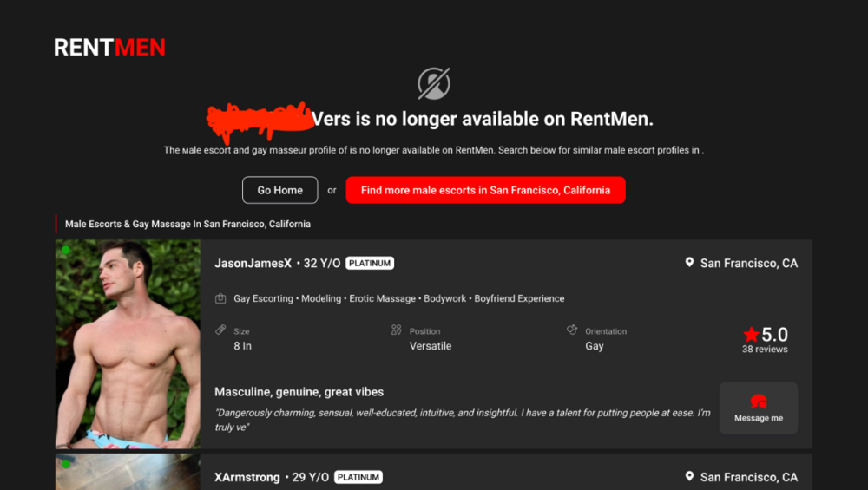
Task: Click the Orientation icon above Gay
Action: click(572, 330)
